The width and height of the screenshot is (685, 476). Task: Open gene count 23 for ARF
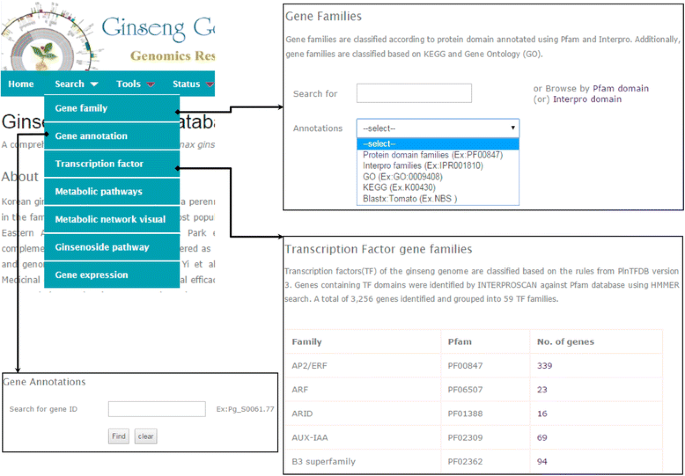pos(542,390)
